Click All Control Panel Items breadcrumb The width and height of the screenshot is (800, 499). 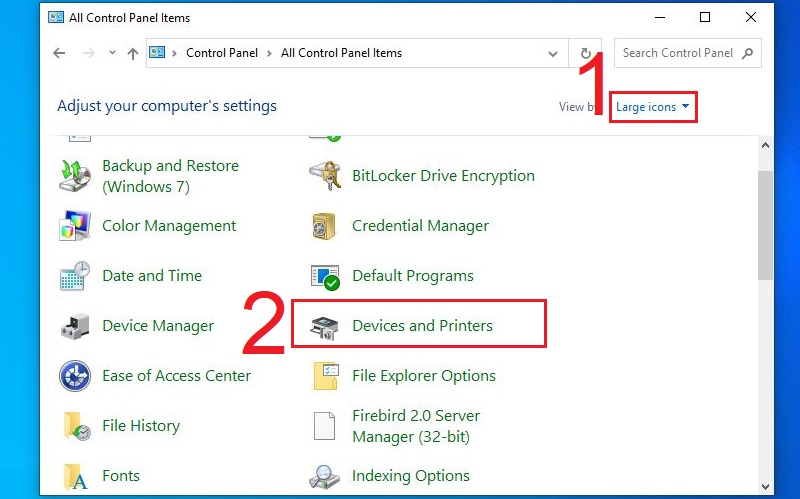point(341,53)
